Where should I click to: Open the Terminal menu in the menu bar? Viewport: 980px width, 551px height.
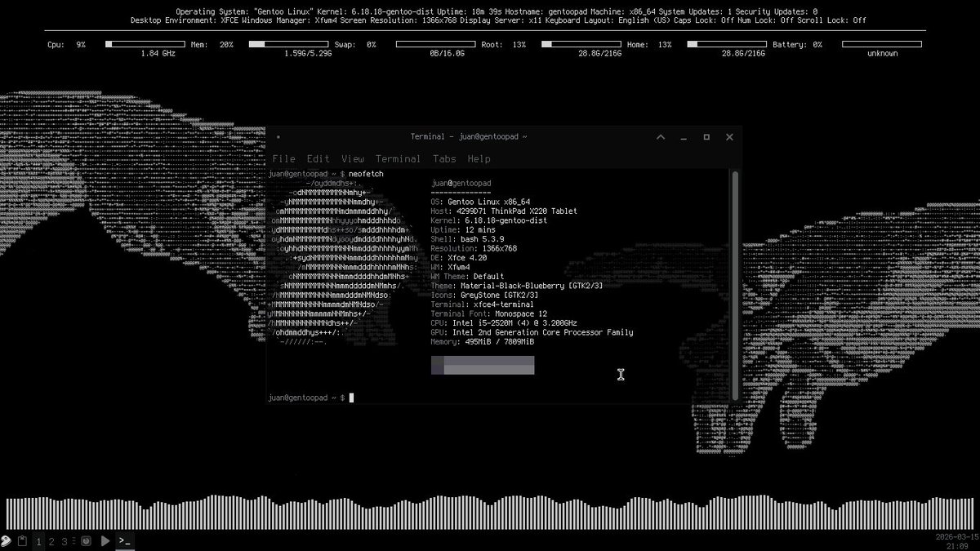399,158
